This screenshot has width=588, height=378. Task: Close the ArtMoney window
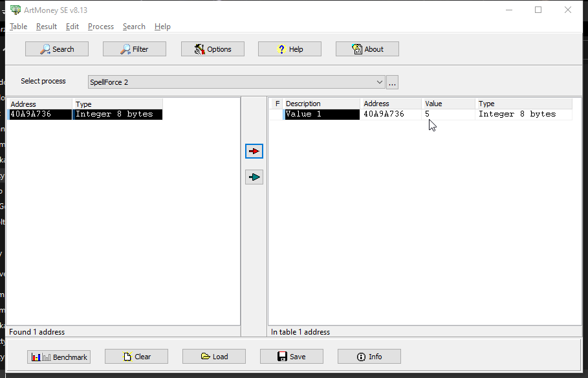coord(568,10)
